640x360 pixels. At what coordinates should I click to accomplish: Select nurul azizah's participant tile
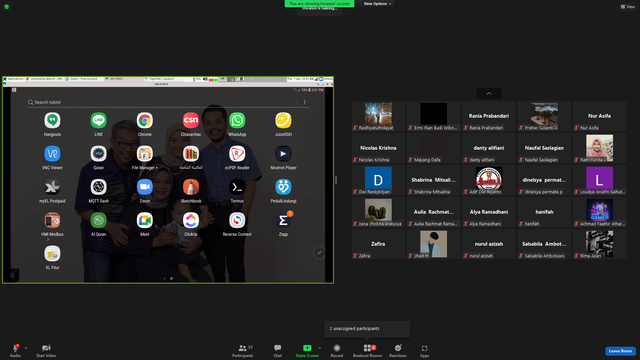(489, 244)
